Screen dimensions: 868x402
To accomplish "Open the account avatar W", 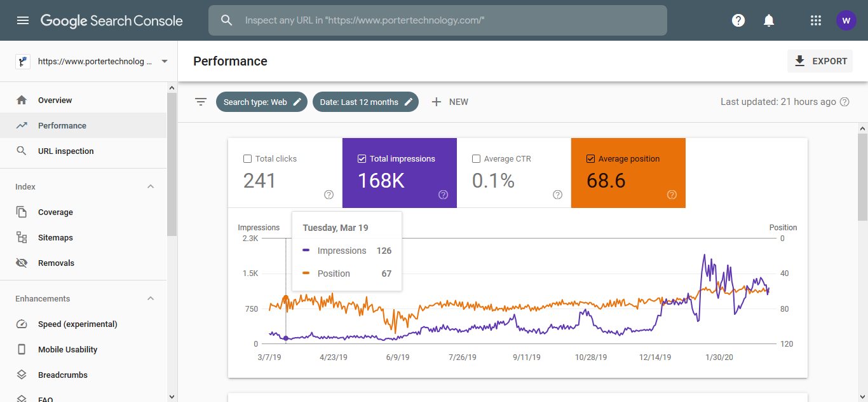I will 846,20.
